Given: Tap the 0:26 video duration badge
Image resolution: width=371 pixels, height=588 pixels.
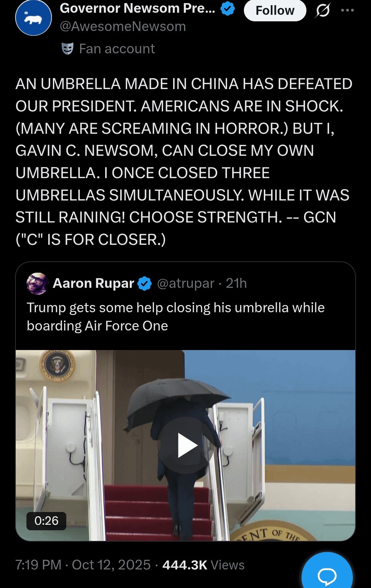Looking at the screenshot, I should (x=46, y=521).
